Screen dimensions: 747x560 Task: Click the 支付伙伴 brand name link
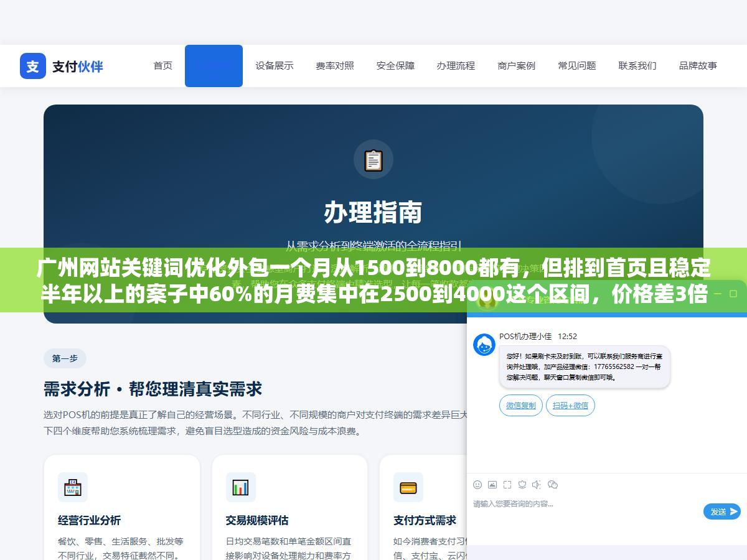tap(78, 66)
